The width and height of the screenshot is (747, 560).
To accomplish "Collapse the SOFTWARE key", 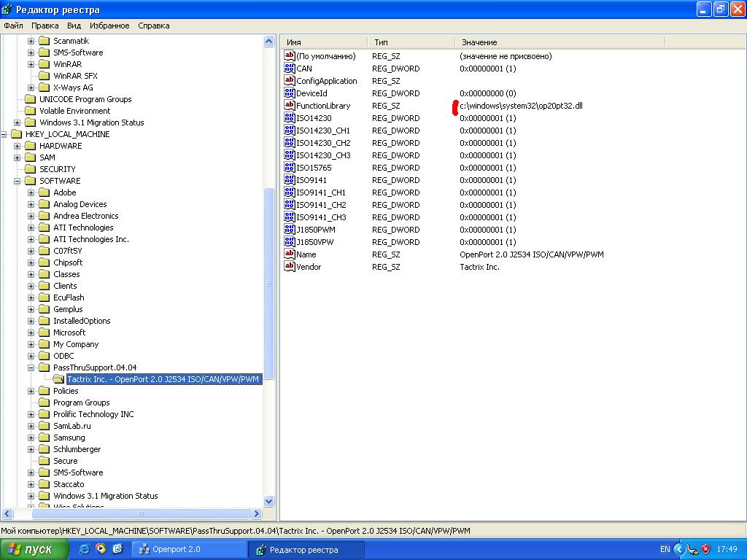I will pyautogui.click(x=18, y=181).
